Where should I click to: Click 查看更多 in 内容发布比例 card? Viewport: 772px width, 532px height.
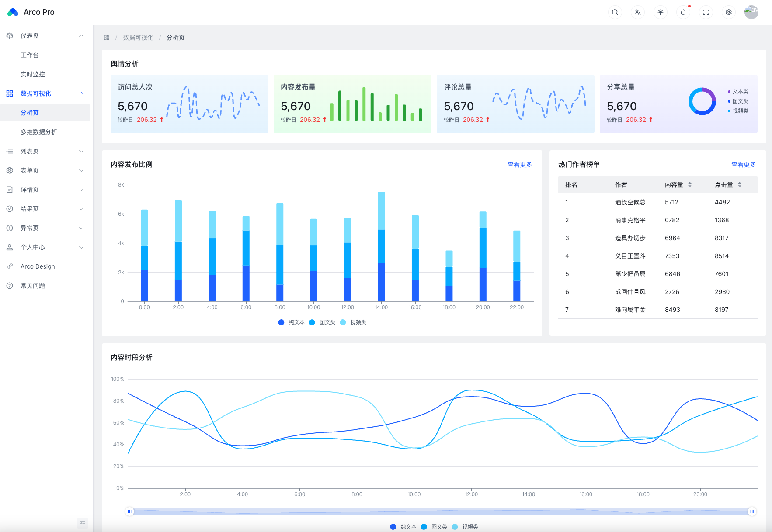click(520, 165)
